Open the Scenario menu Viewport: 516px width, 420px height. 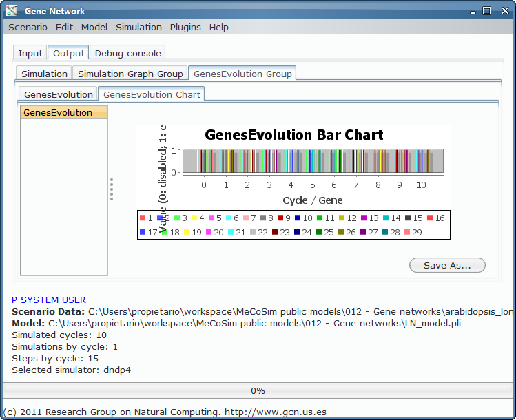[x=28, y=28]
